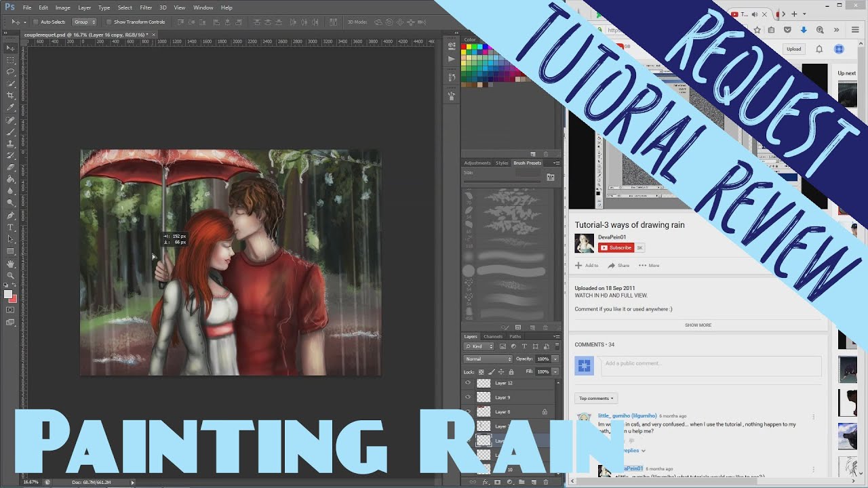Create a new layer from Layers panel
The height and width of the screenshot is (488, 868).
tap(534, 482)
